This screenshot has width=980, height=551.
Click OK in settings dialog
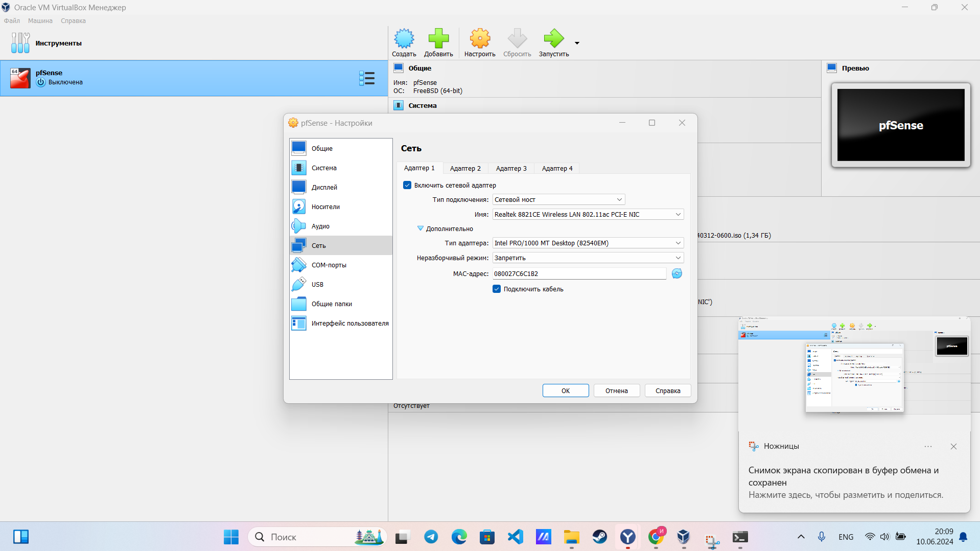566,391
